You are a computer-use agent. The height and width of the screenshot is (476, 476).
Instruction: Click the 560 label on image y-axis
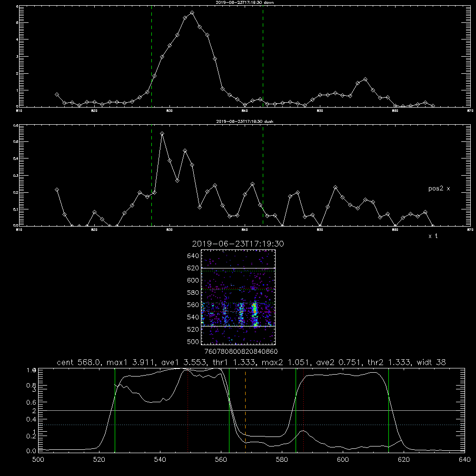(x=193, y=305)
